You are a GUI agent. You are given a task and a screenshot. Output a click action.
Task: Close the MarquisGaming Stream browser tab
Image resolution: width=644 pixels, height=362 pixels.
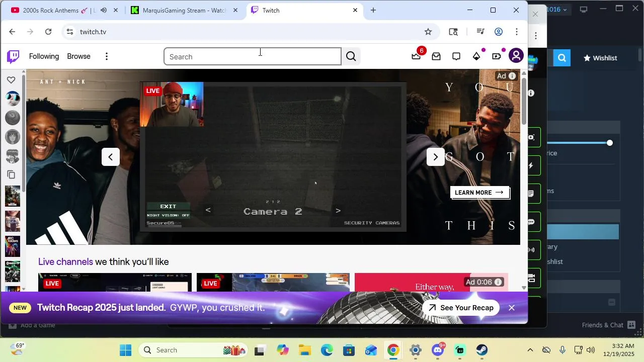coord(235,10)
